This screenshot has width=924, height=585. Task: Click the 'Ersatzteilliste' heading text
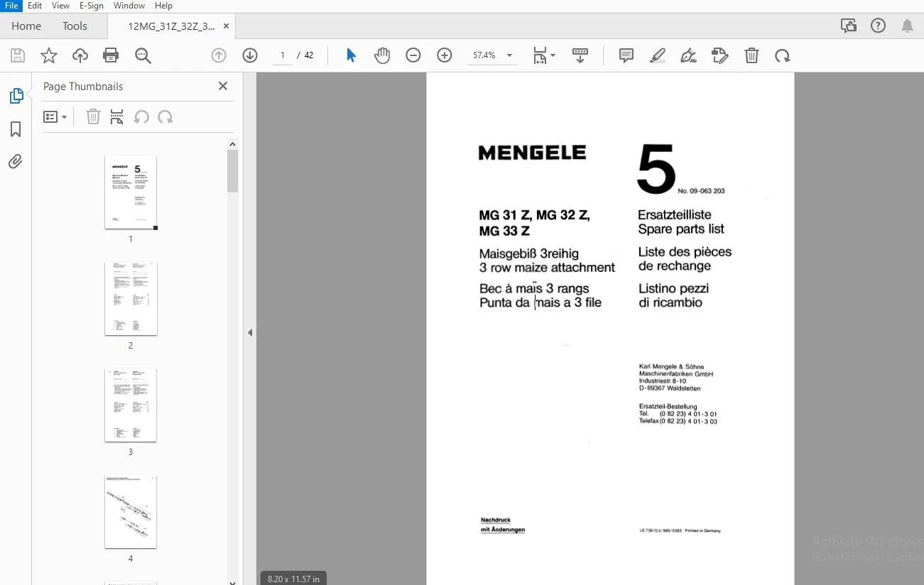(x=675, y=215)
